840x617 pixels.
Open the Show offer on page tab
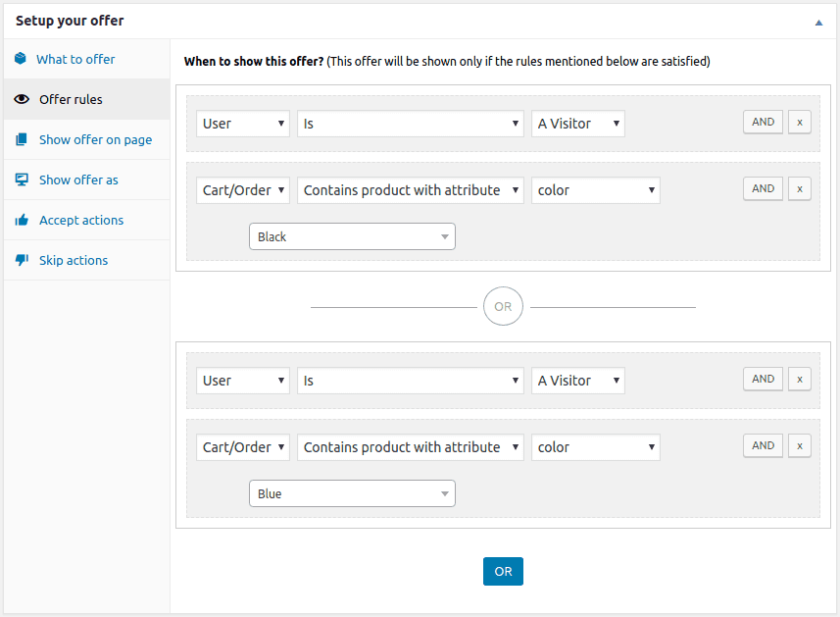(x=95, y=139)
